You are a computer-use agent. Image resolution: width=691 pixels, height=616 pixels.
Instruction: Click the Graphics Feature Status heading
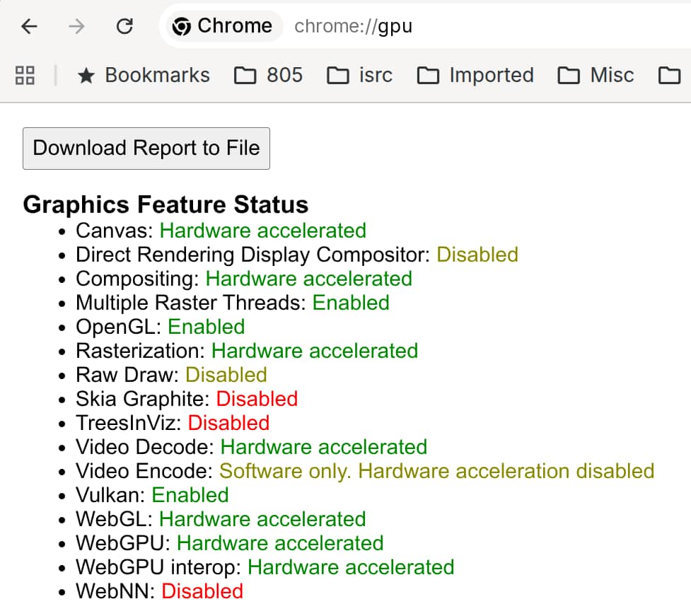pyautogui.click(x=166, y=204)
